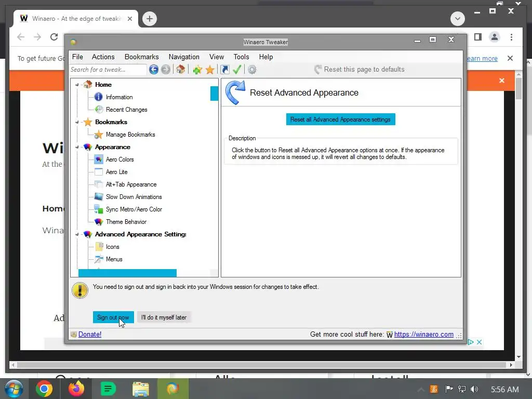Click the Home icon in Tweaker toolbar
Viewport: 532px width, 399px height.
click(180, 69)
